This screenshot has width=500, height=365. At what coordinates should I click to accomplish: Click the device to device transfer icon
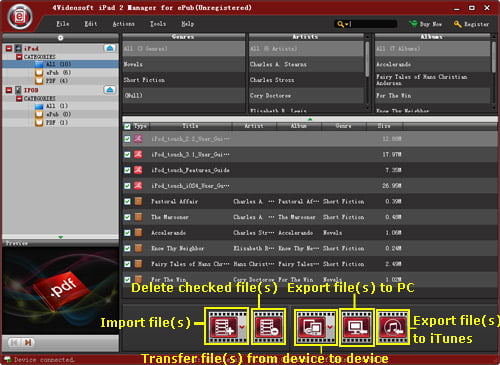(312, 327)
